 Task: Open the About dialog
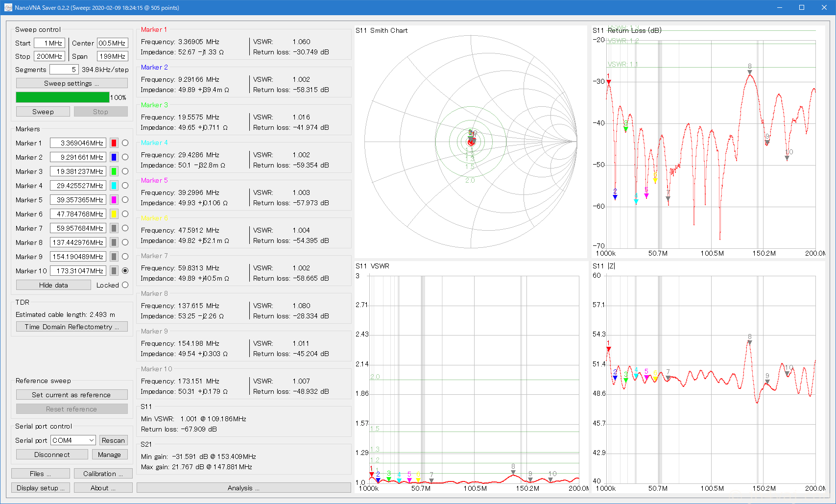tap(103, 488)
